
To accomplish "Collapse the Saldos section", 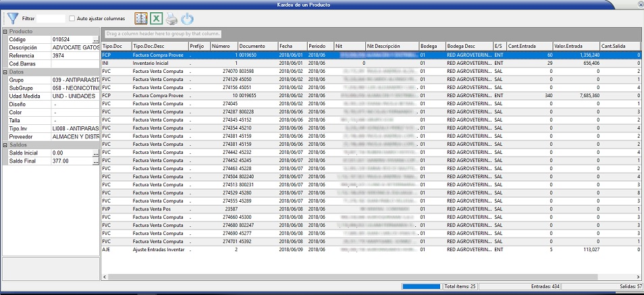I will click(x=5, y=144).
